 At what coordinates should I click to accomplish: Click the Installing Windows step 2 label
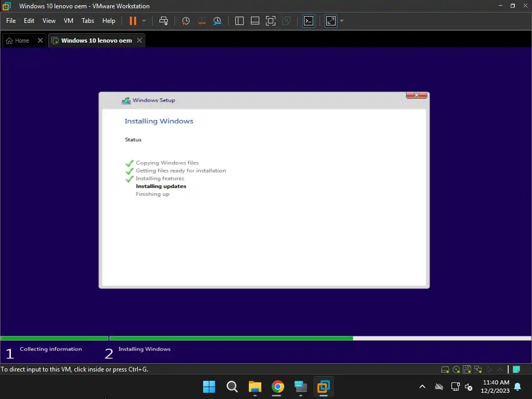(144, 349)
